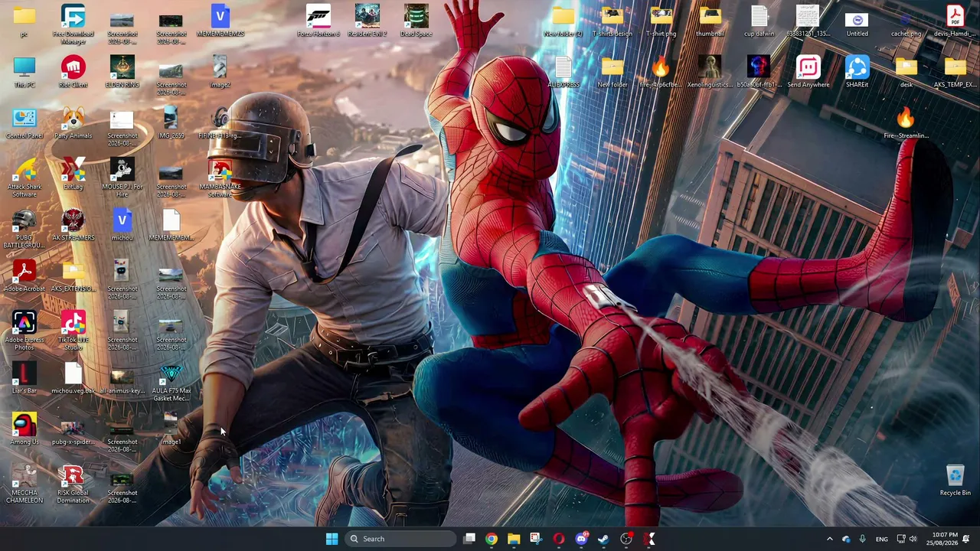Select the Adobe Acrobat desktop shortcut

(x=24, y=276)
